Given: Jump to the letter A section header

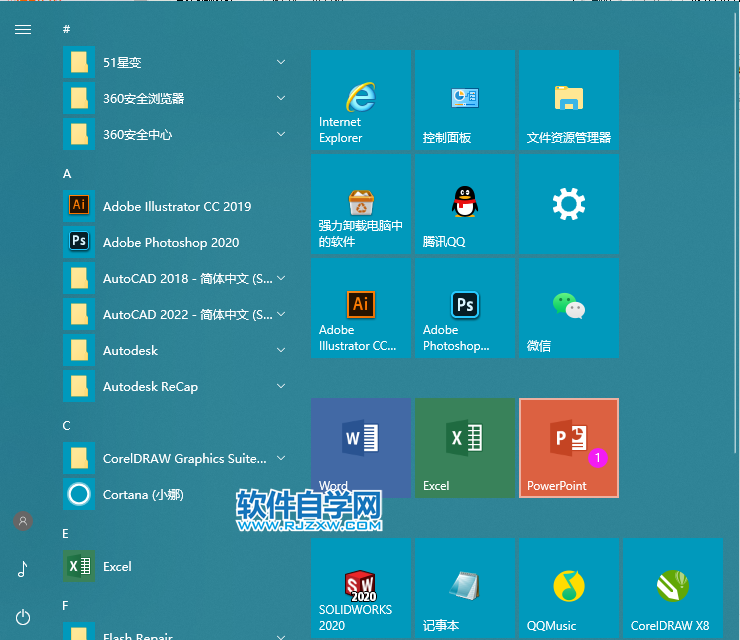Looking at the screenshot, I should click(x=67, y=173).
